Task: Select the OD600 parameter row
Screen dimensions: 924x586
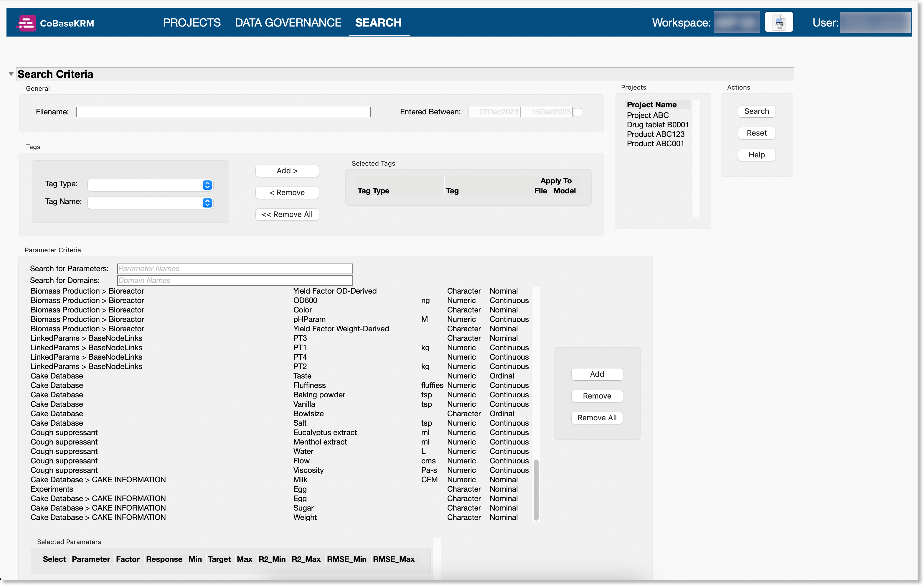Action: (280, 300)
